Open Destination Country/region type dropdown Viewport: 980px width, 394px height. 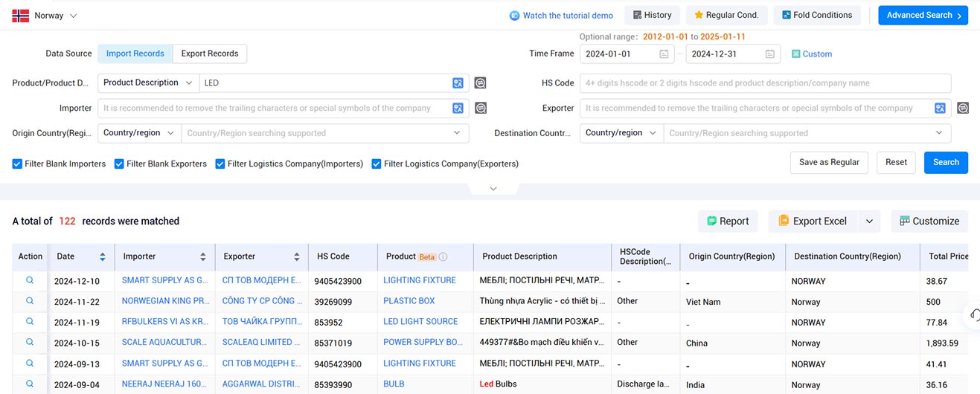point(622,133)
